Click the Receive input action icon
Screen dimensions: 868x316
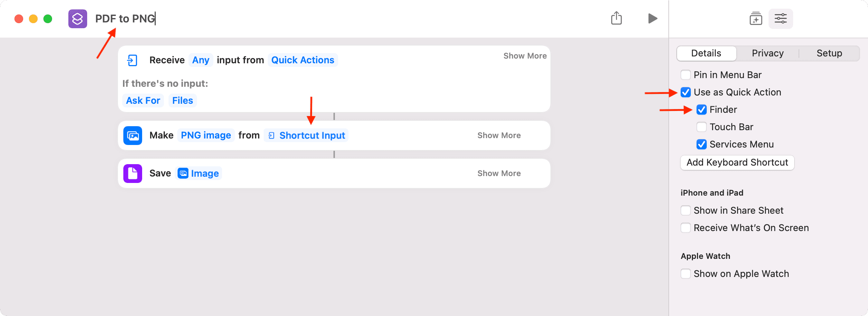(132, 60)
